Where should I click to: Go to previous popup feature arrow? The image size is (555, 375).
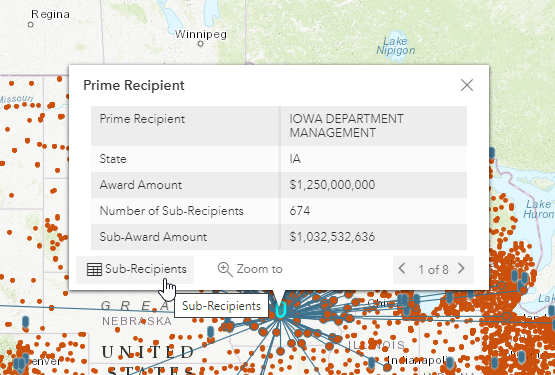[402, 269]
